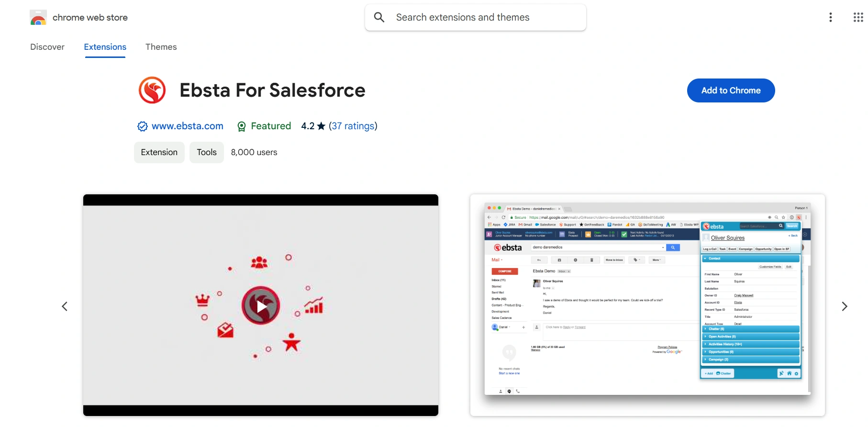Open the Google apps grid
Viewport: 868px width, 427px height.
(858, 17)
